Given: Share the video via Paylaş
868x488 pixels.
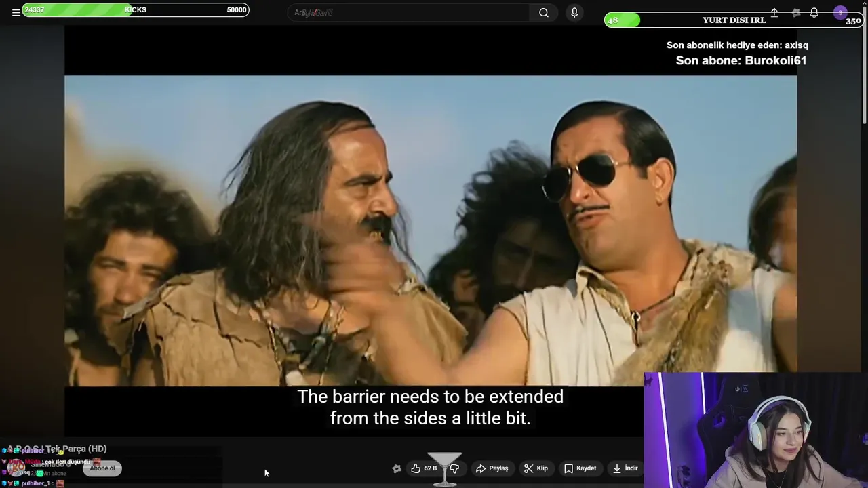Looking at the screenshot, I should pyautogui.click(x=492, y=468).
